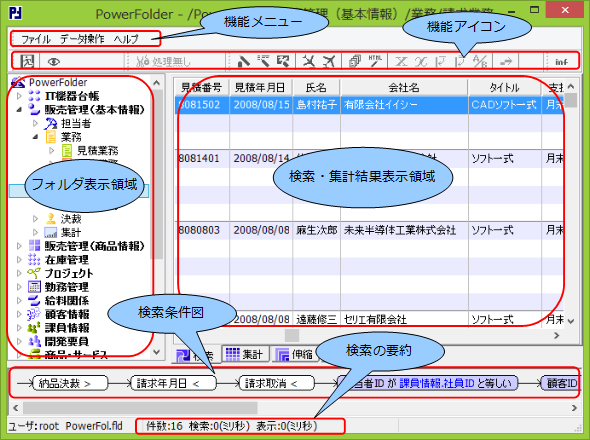Click the A/B toolbar icon
Screen dimensions: 590x440
480,61
